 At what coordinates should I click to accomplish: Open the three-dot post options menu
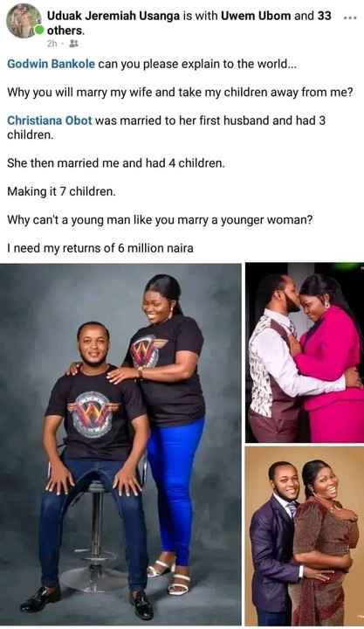(x=350, y=17)
